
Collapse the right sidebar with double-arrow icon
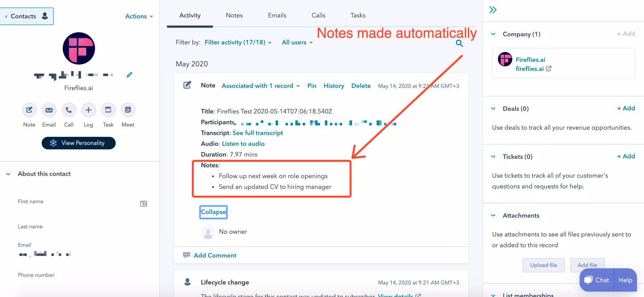pos(493,10)
